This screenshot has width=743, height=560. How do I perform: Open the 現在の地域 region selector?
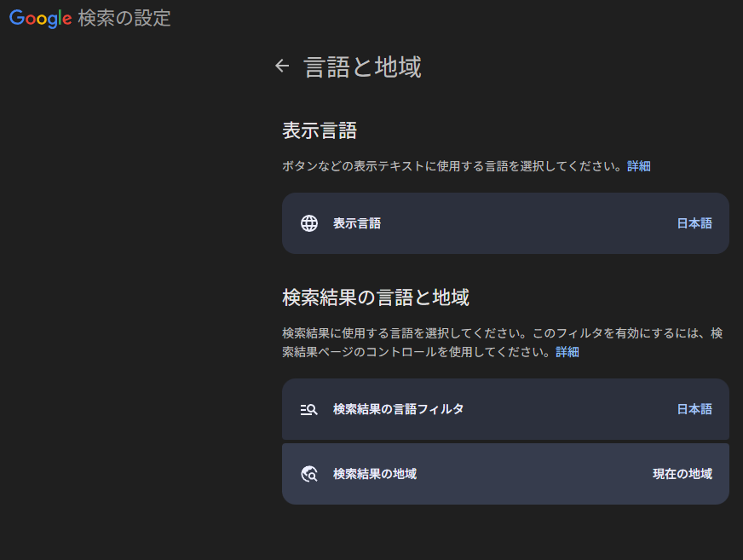tap(683, 474)
